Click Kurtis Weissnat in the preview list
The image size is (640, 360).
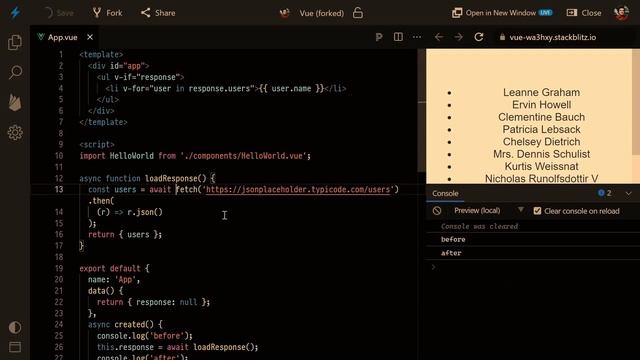[541, 166]
